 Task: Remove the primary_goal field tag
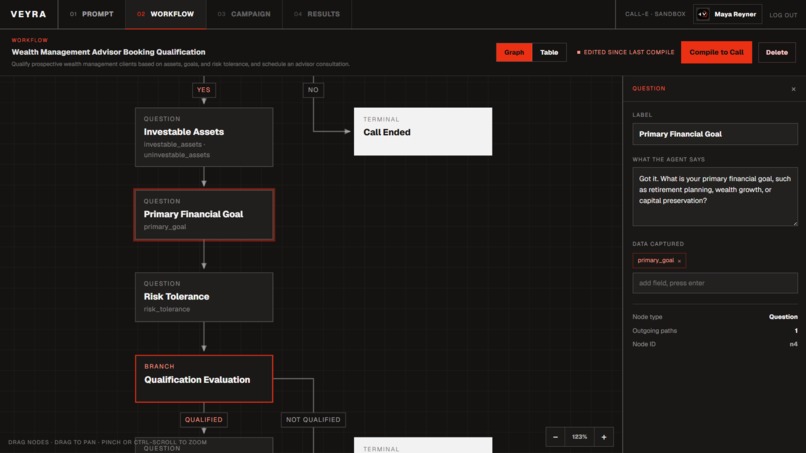point(679,261)
